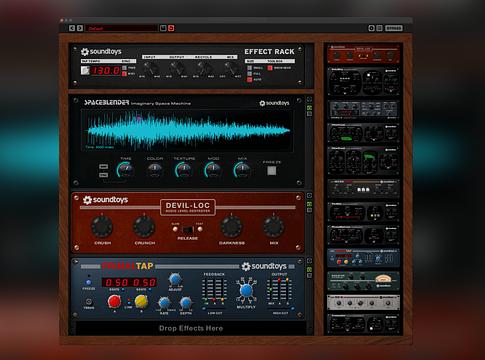485x360 pixels.
Task: Click the SpaceBlender waveform display
Action: coord(187,130)
